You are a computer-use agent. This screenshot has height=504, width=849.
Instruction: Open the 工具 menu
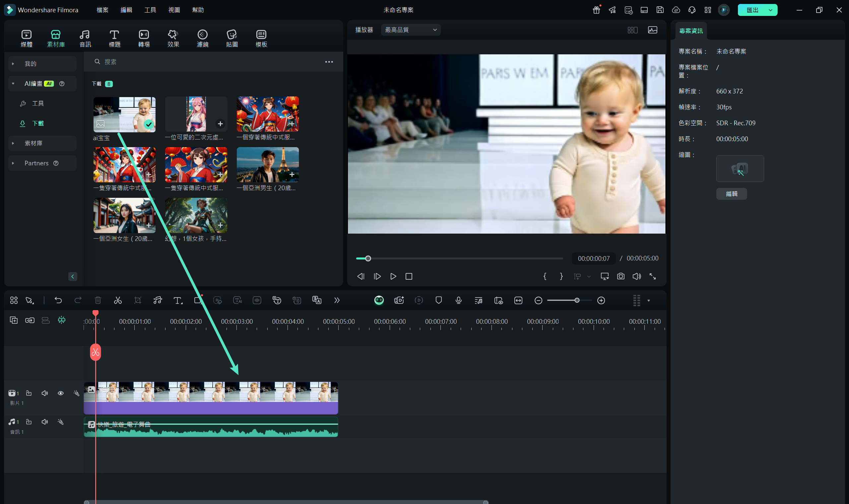150,10
